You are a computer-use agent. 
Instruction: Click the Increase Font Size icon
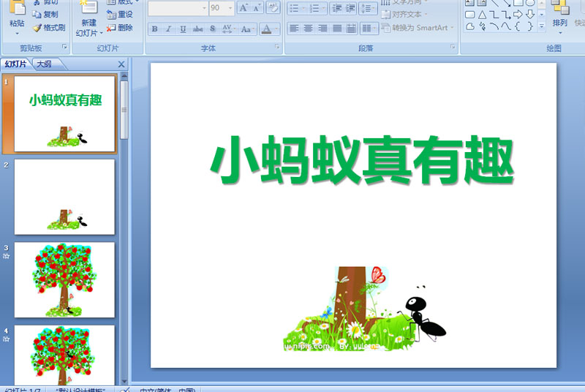click(244, 8)
